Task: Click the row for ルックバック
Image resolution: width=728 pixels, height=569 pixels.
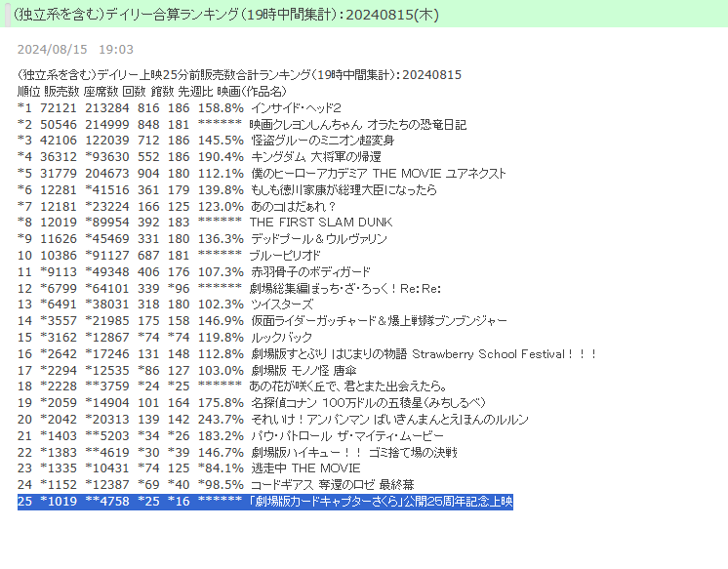Action: 165,338
